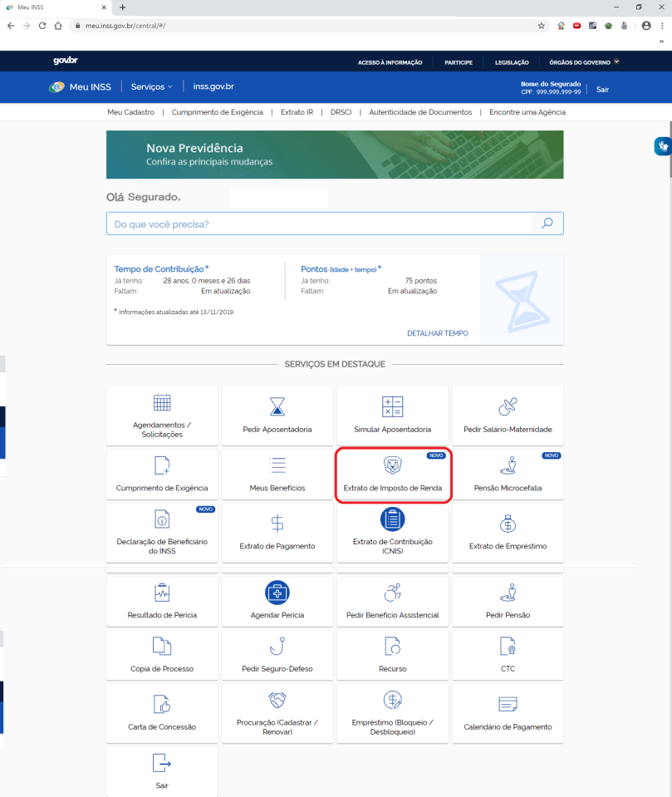The width and height of the screenshot is (672, 797).
Task: Open the Extrato de Contribuição (CNIS) icon
Action: (x=392, y=519)
